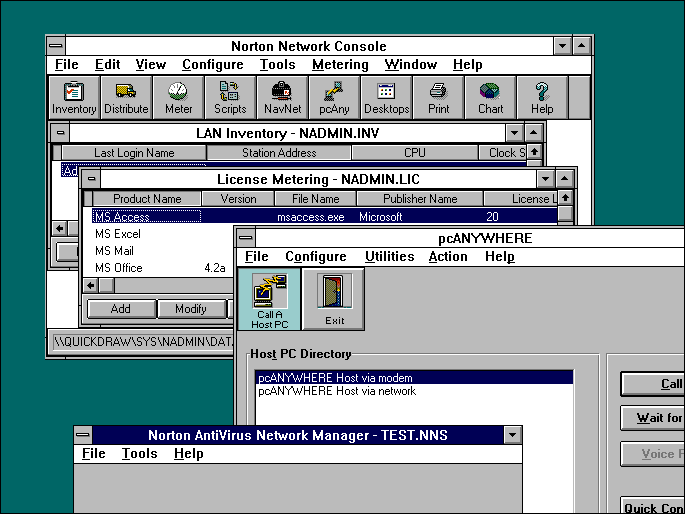Image resolution: width=685 pixels, height=514 pixels.
Task: Open the Chart tool
Action: pos(490,97)
